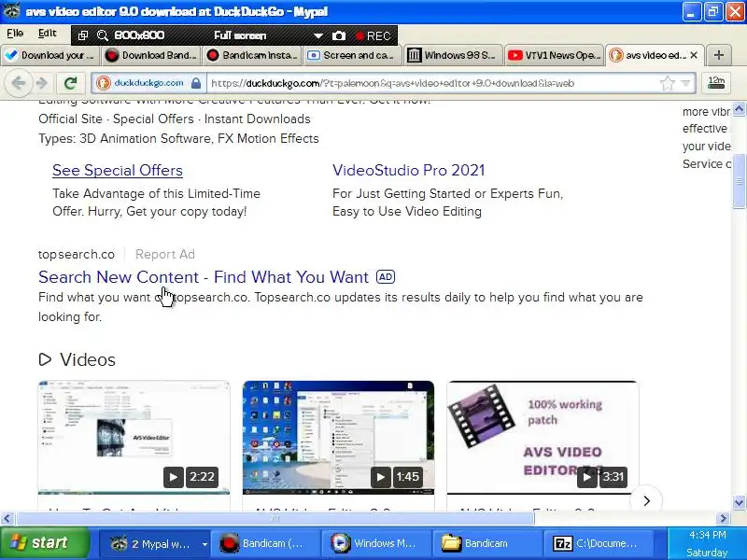Click the Bandicam camera screenshot icon

[338, 35]
